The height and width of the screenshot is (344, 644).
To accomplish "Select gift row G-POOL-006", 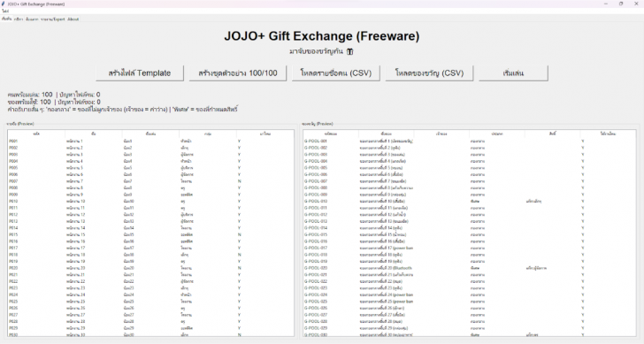I will 470,174.
